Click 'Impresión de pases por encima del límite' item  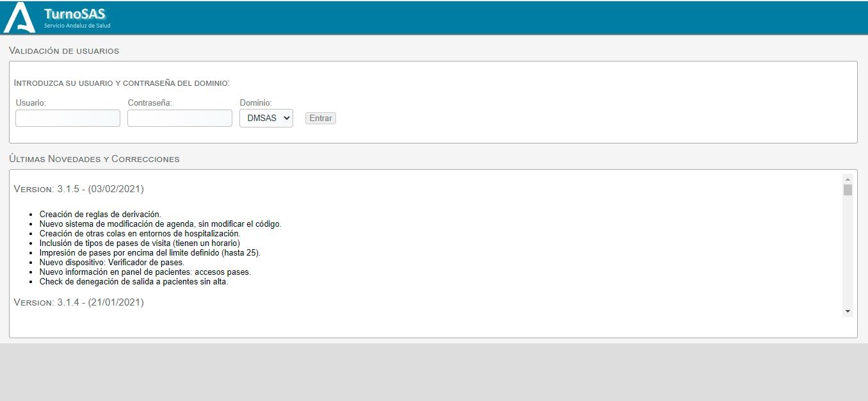pos(150,252)
